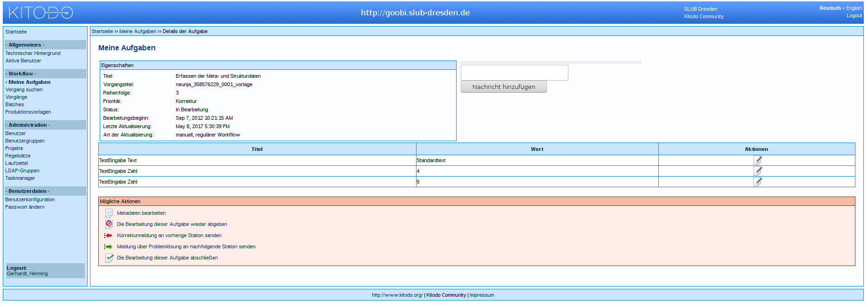Click the status value 'In Bearbeitung'

coord(192,109)
